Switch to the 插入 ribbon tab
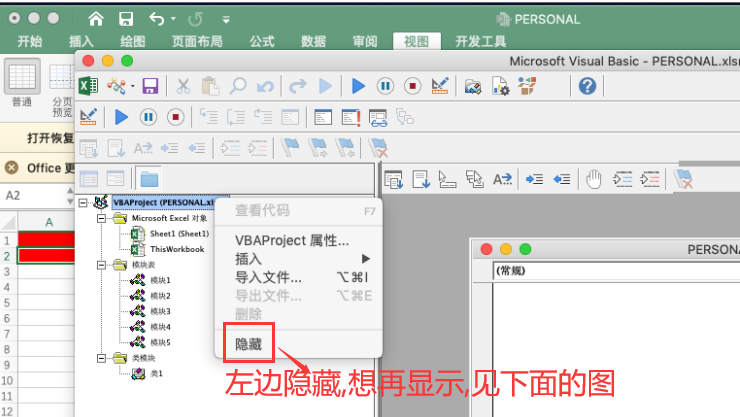This screenshot has width=740, height=417. [x=81, y=42]
